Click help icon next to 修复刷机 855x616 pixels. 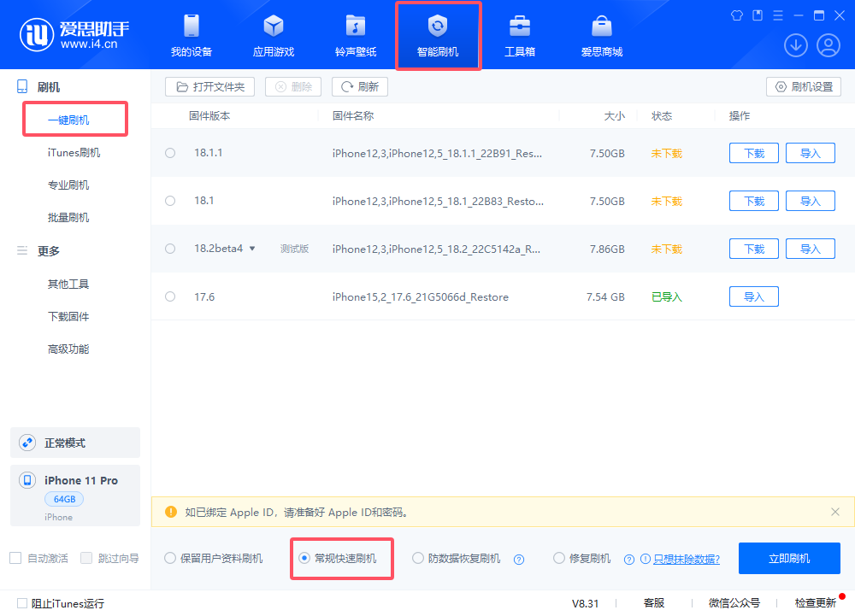click(629, 560)
